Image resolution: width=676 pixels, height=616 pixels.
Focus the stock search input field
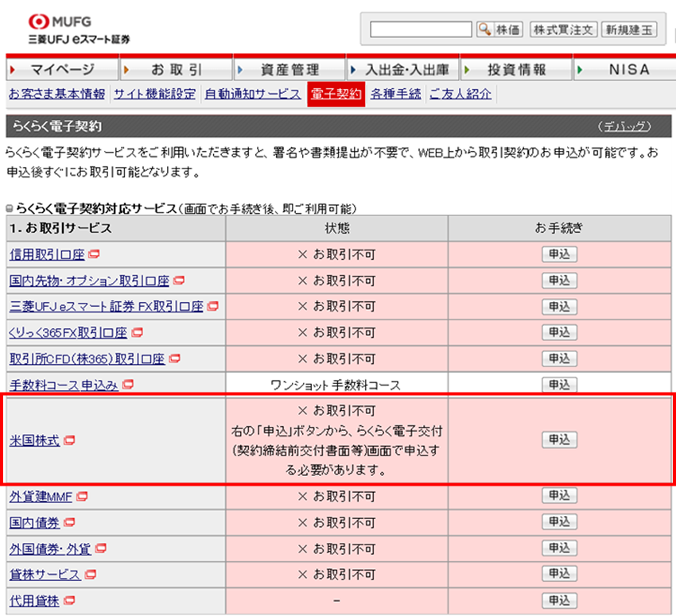click(x=421, y=29)
